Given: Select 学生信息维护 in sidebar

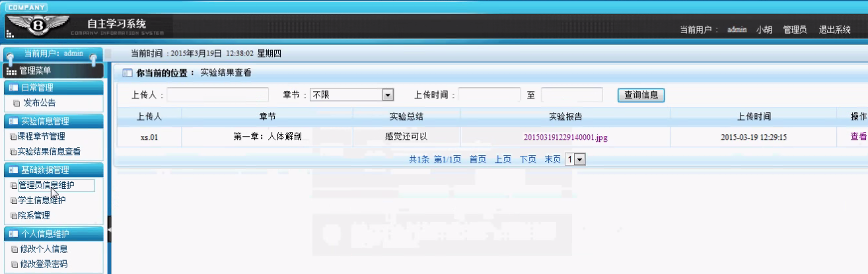Looking at the screenshot, I should (x=42, y=200).
